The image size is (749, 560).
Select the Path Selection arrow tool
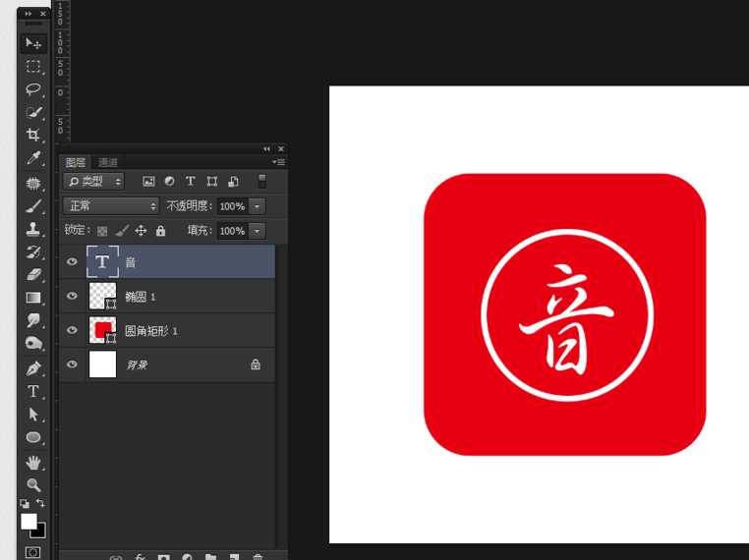33,415
